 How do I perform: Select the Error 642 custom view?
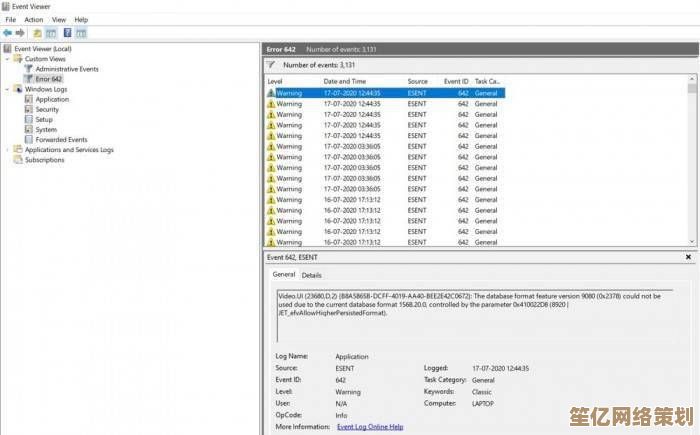[49, 79]
